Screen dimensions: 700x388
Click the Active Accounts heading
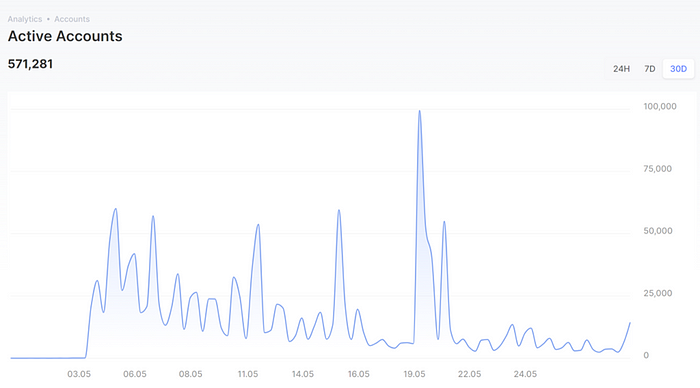(65, 36)
